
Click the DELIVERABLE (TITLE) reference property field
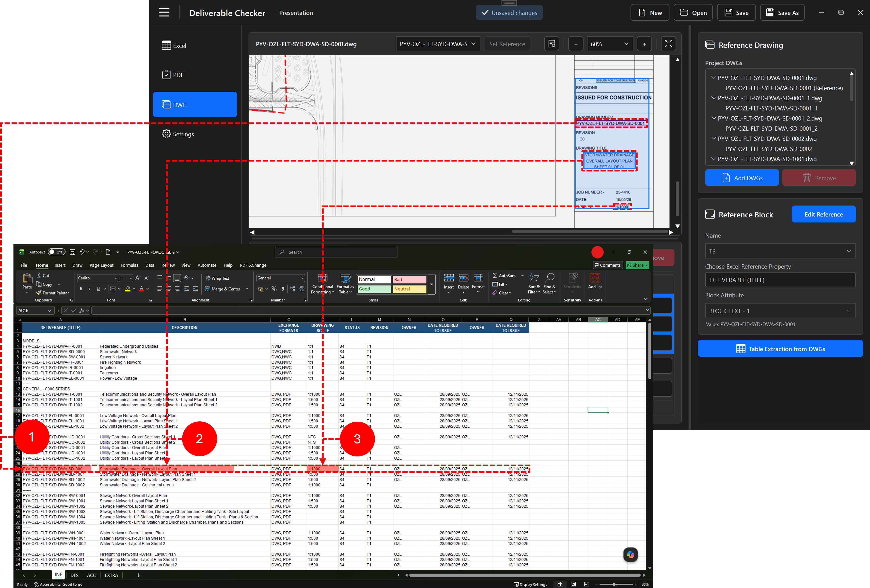pyautogui.click(x=780, y=280)
